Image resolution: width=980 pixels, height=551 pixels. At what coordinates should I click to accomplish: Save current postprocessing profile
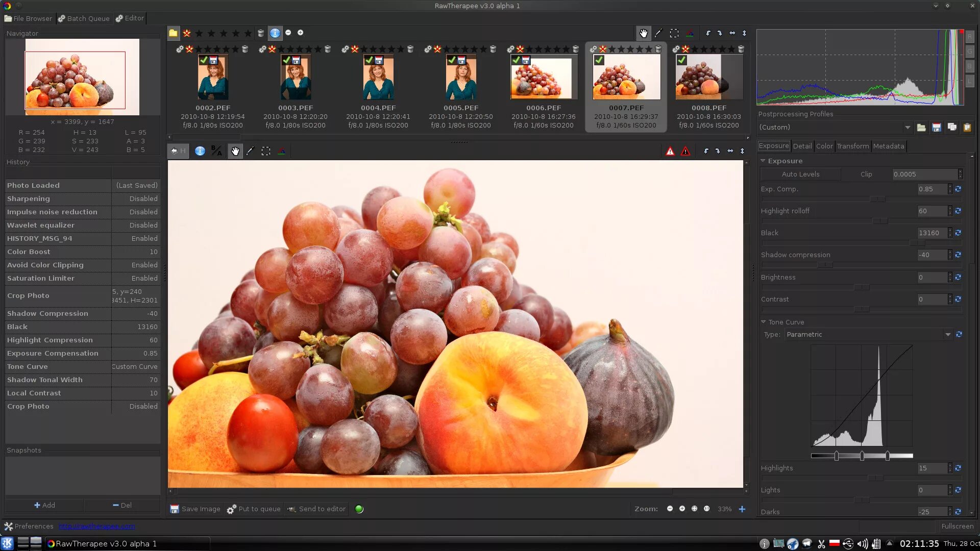point(936,128)
